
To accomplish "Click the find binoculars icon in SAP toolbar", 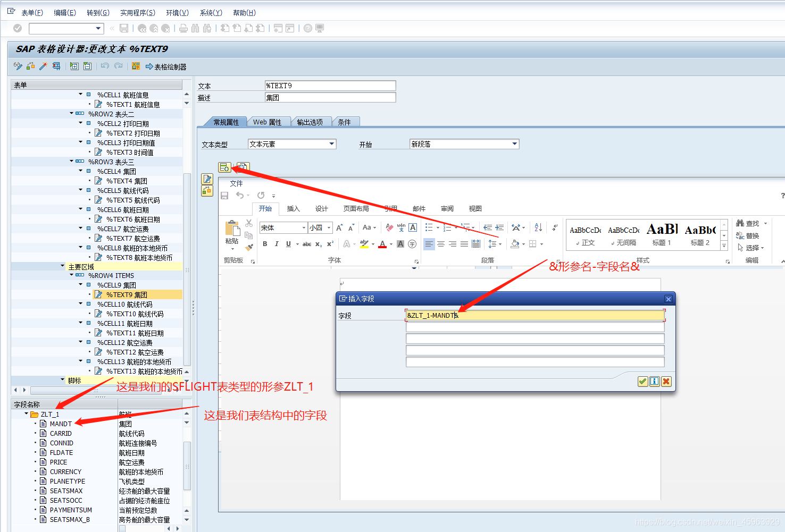I will tap(195, 28).
